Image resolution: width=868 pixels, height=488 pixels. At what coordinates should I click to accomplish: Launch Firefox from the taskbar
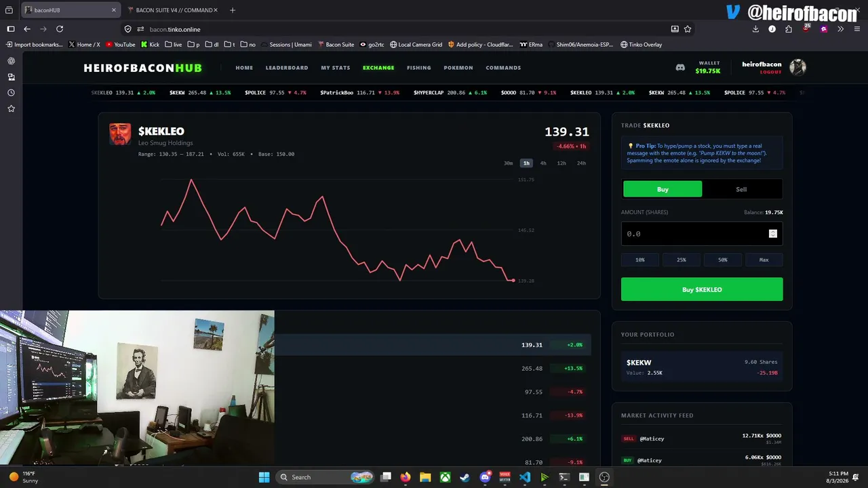pos(406,477)
